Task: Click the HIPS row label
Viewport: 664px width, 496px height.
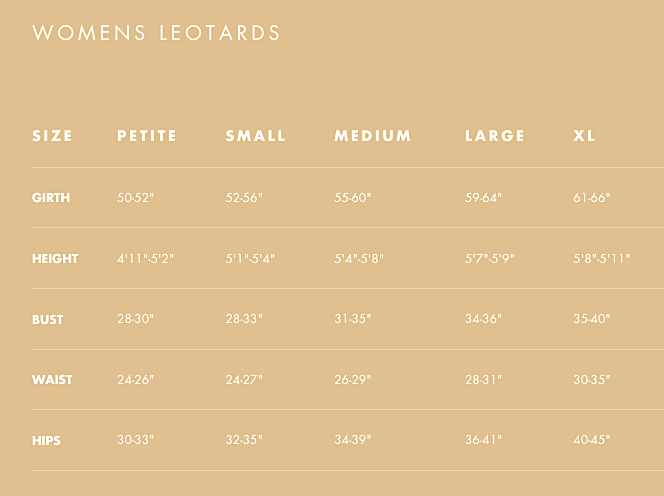Action: point(46,441)
